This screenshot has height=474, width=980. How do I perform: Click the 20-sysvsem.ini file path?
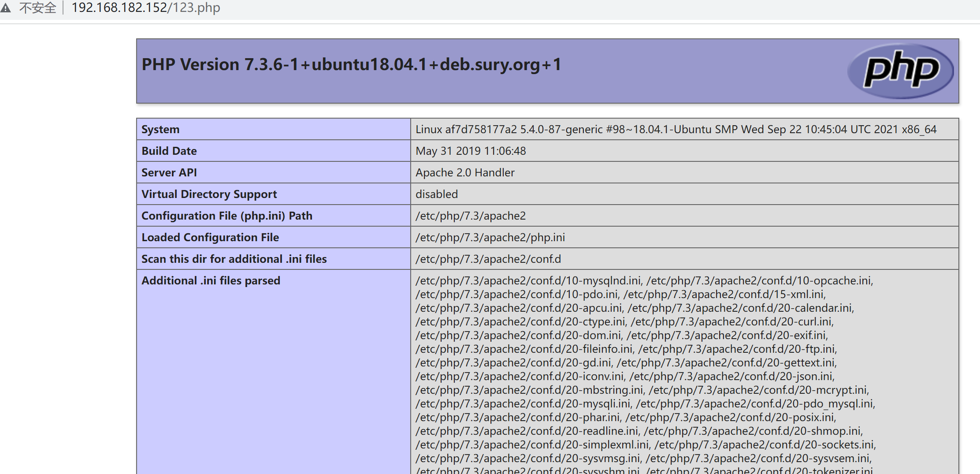coord(758,458)
